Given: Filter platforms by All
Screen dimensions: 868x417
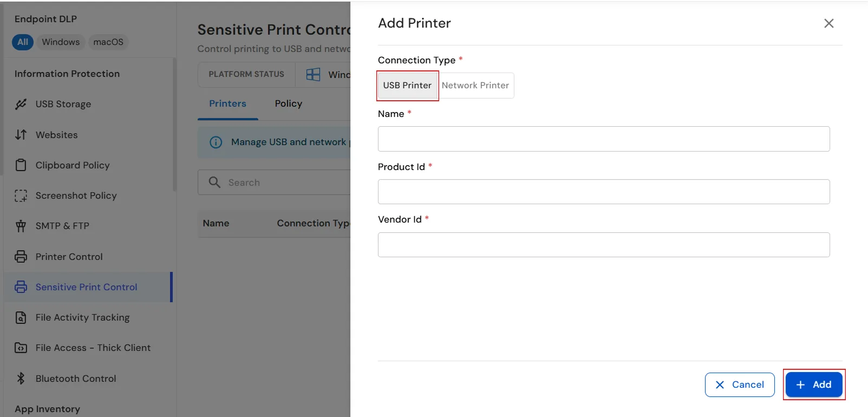Looking at the screenshot, I should 23,42.
